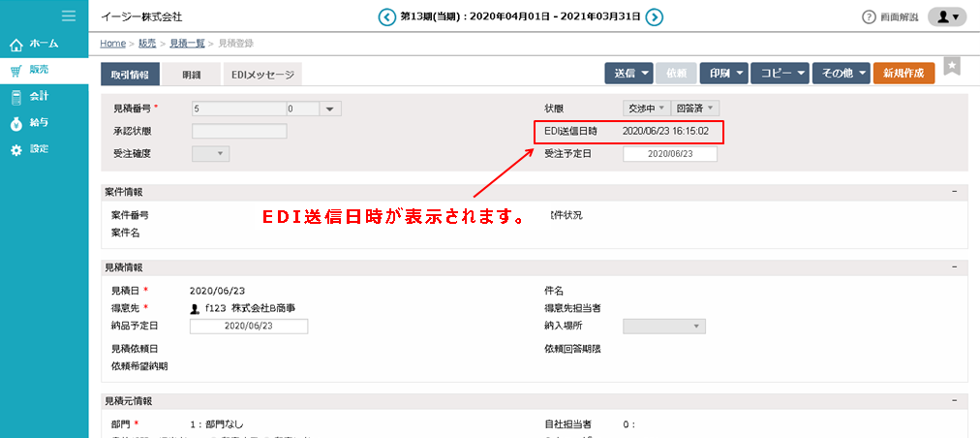Image resolution: width=980 pixels, height=438 pixels.
Task: Expand the 送信 dropdown button
Action: (x=628, y=73)
